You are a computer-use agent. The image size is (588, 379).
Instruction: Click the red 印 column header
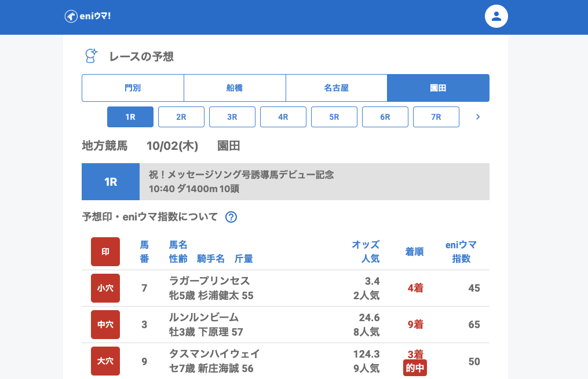(x=105, y=252)
